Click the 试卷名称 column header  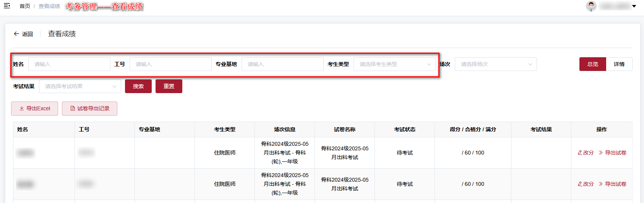[x=345, y=129]
